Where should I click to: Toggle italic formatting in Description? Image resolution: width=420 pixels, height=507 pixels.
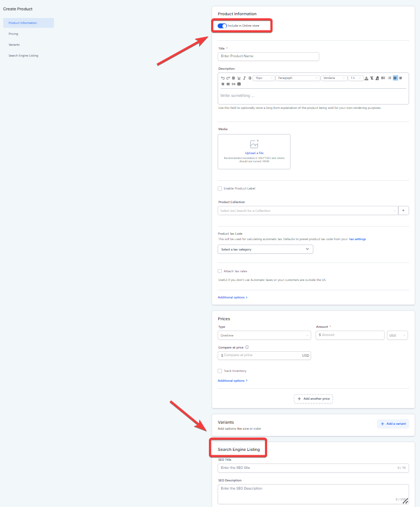(x=244, y=78)
